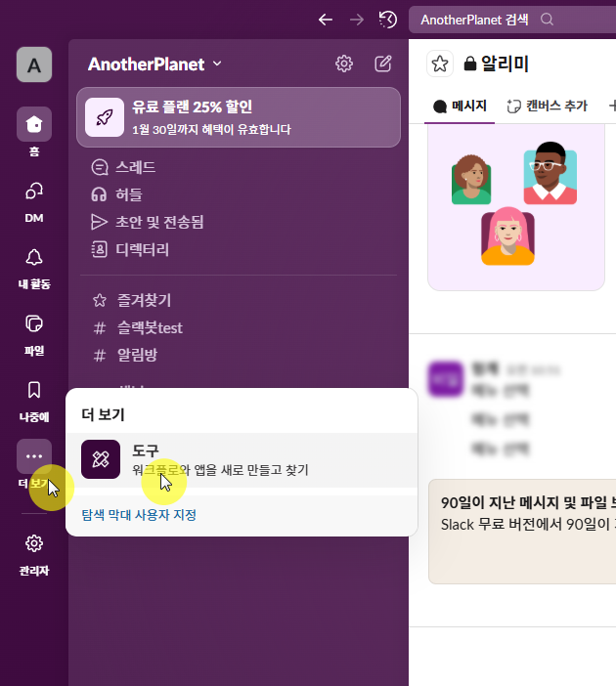Image resolution: width=616 pixels, height=686 pixels.
Task: Click Add canvas (캔버스 추가) tab
Action: (547, 106)
